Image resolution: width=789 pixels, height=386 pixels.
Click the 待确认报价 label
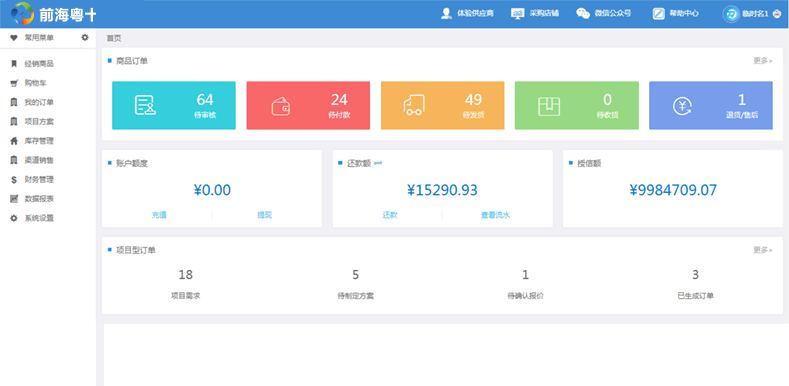point(525,296)
